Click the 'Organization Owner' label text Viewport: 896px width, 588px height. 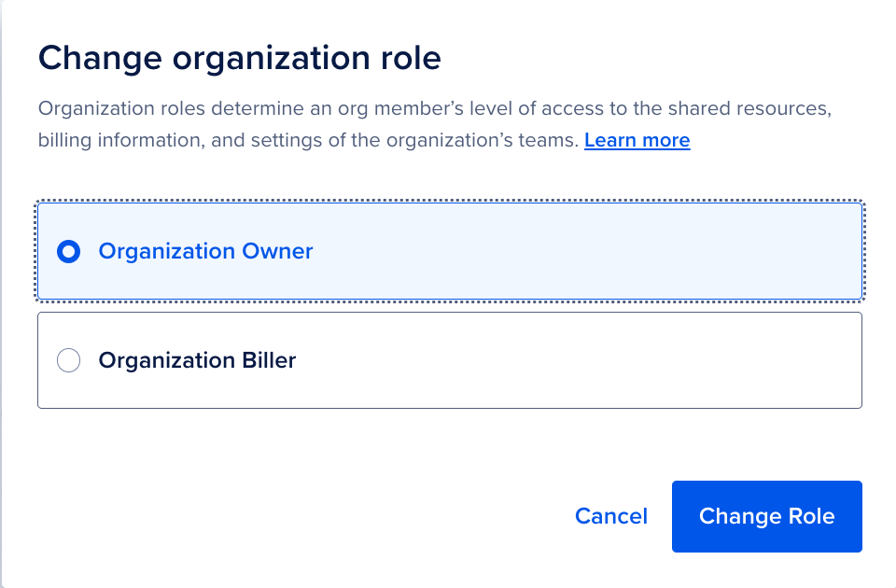pos(205,252)
